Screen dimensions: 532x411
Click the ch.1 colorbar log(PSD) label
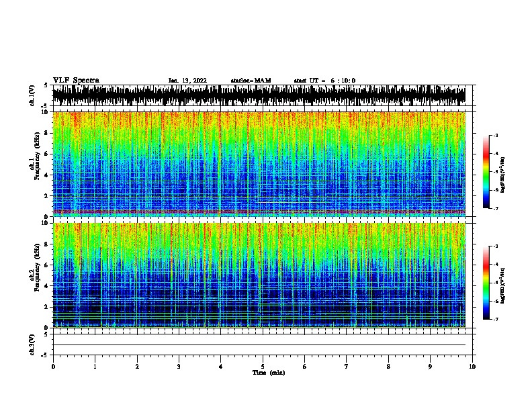point(502,175)
